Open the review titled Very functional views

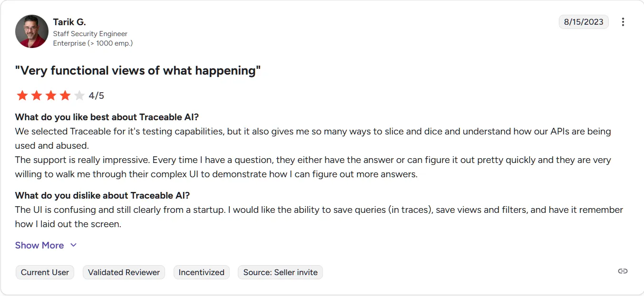tap(138, 70)
